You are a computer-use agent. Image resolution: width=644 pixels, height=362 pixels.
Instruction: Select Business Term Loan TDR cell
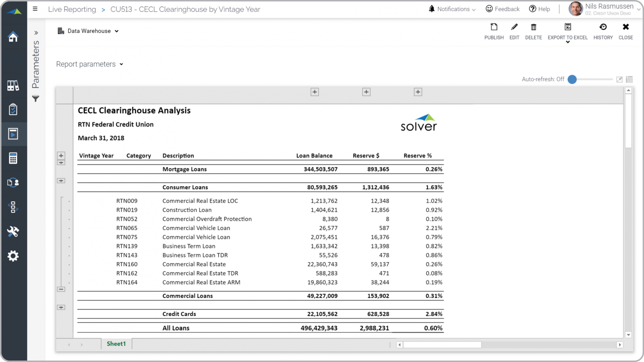pyautogui.click(x=195, y=255)
